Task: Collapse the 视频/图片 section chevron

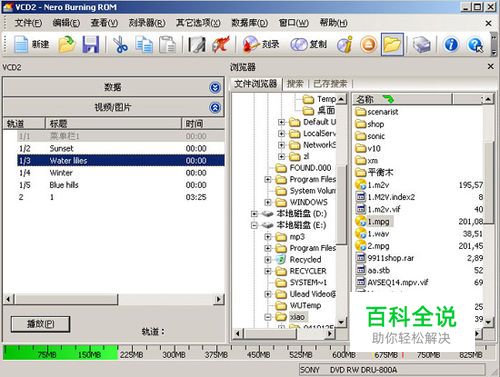Action: click(x=215, y=107)
